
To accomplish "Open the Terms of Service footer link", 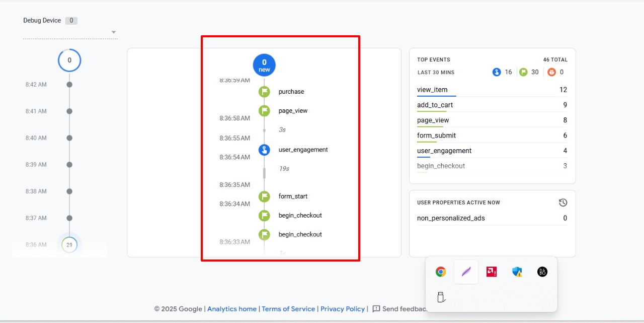I will pyautogui.click(x=288, y=309).
